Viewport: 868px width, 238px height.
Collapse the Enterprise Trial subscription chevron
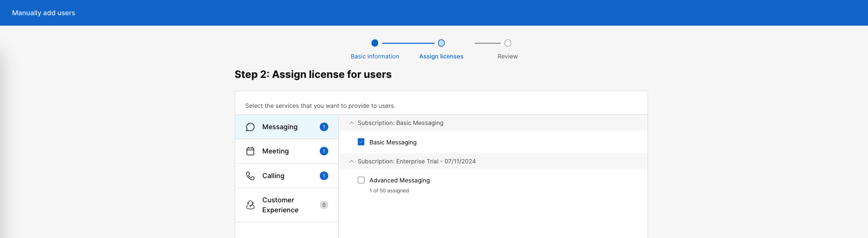coord(352,162)
